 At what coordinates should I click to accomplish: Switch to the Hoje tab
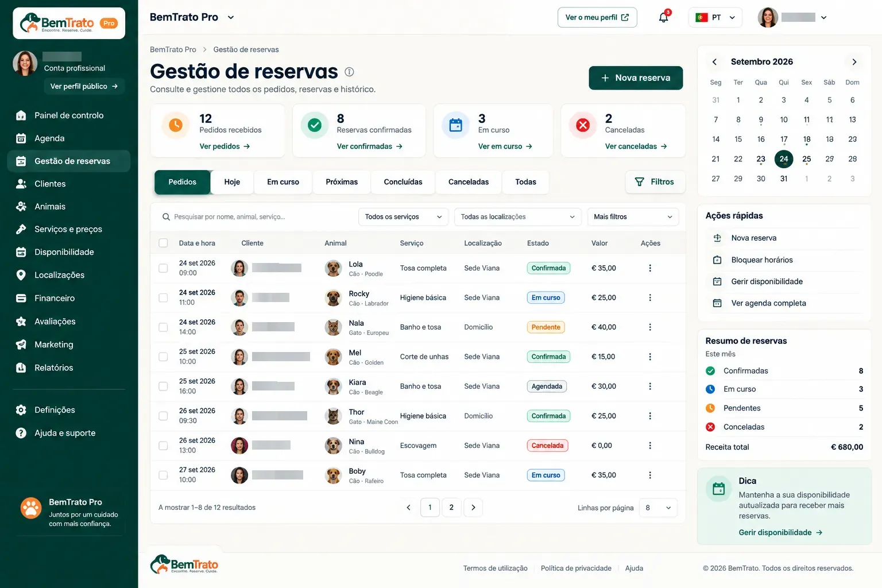coord(232,182)
